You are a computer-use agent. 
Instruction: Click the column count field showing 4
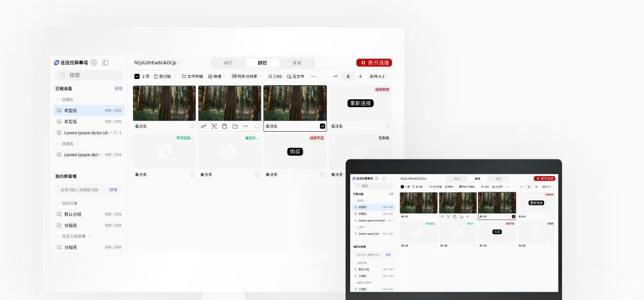[x=348, y=76]
